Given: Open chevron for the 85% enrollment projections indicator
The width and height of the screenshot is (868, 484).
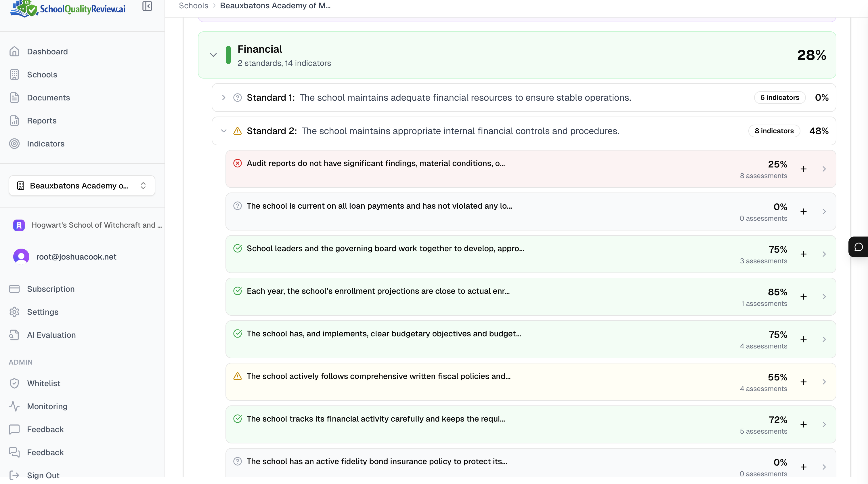Looking at the screenshot, I should point(824,297).
